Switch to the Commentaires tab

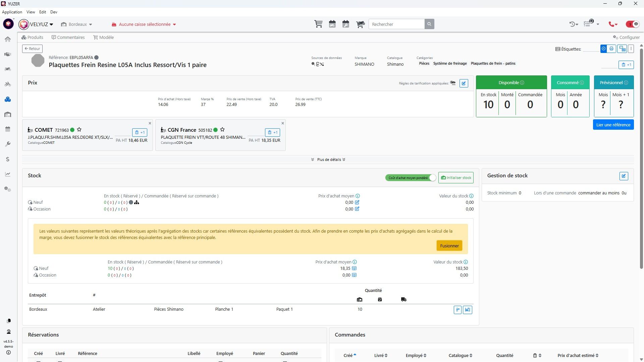pos(68,37)
